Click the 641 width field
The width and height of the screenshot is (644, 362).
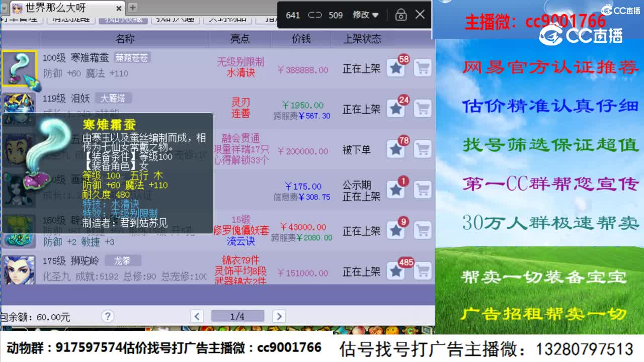[x=293, y=15]
